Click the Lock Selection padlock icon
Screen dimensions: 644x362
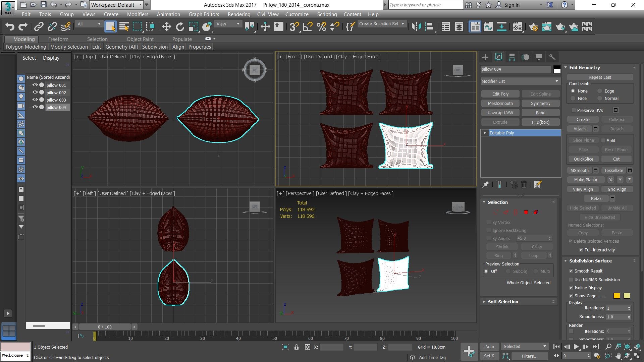[297, 347]
